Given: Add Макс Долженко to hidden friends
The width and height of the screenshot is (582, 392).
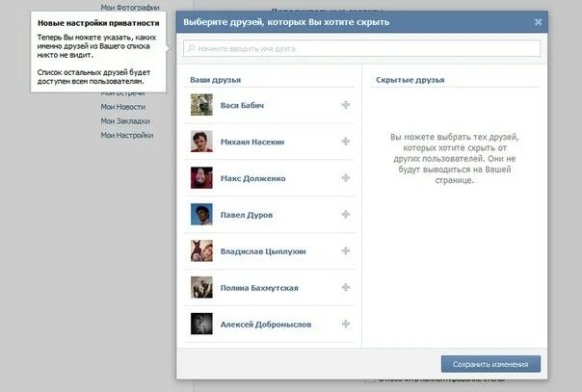Looking at the screenshot, I should 346,177.
